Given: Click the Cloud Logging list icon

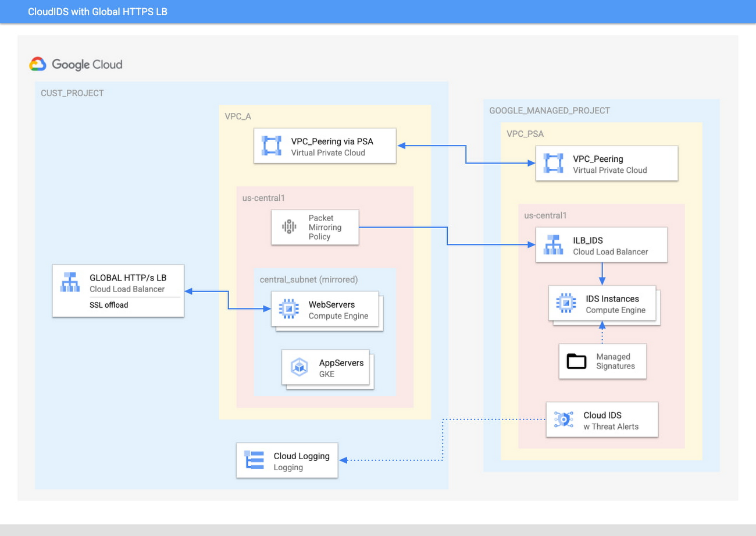Looking at the screenshot, I should (255, 460).
